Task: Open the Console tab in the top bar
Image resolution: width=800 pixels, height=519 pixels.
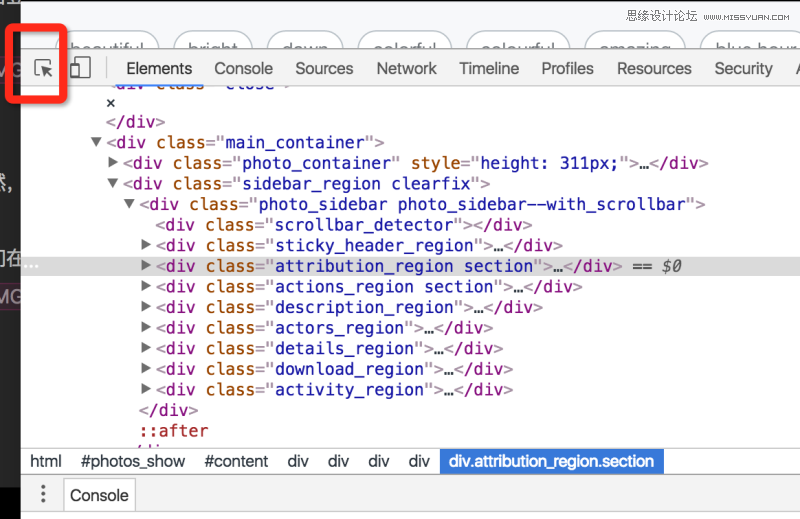Action: [243, 68]
